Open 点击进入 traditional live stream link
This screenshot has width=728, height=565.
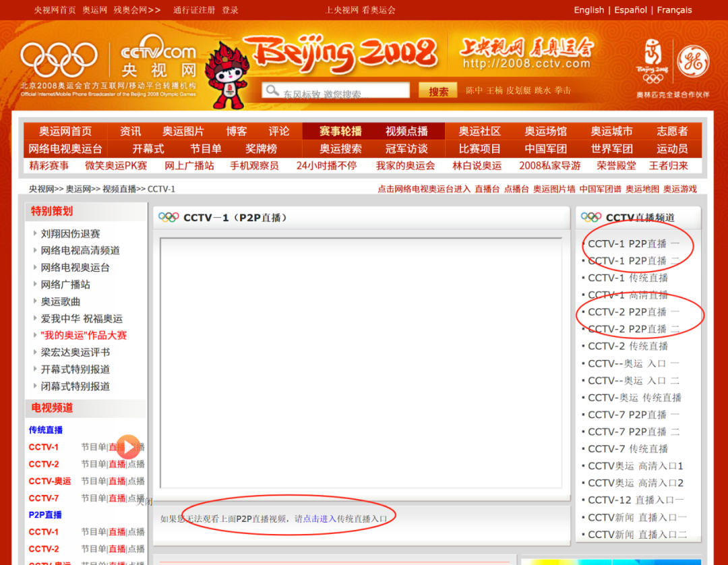[x=320, y=518]
